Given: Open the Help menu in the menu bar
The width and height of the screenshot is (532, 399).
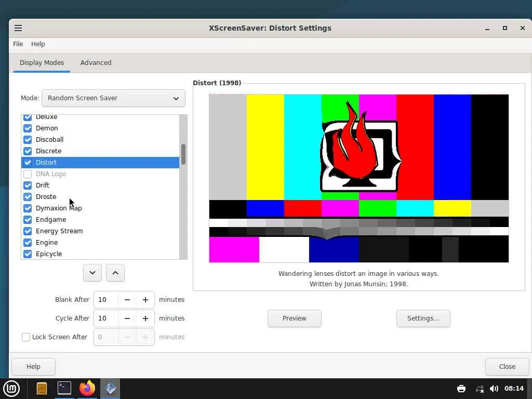Looking at the screenshot, I should tap(38, 44).
